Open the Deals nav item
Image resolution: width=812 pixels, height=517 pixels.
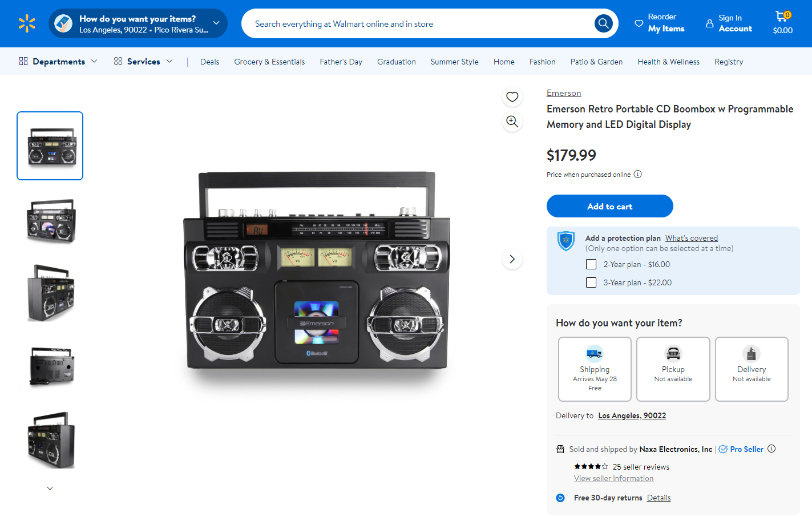(210, 62)
